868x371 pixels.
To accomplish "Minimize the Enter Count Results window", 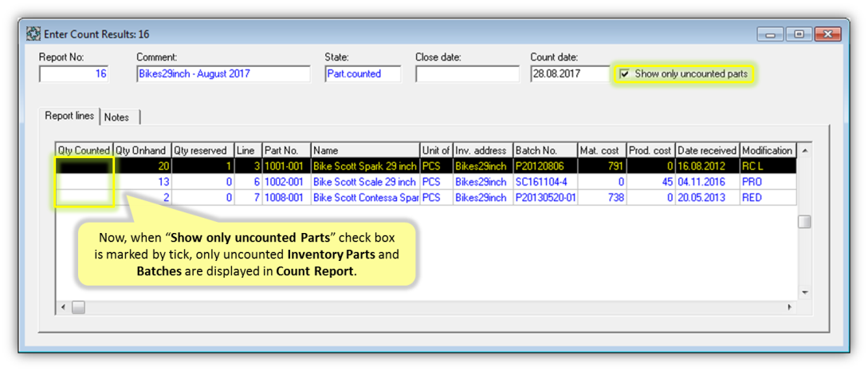I will click(770, 34).
